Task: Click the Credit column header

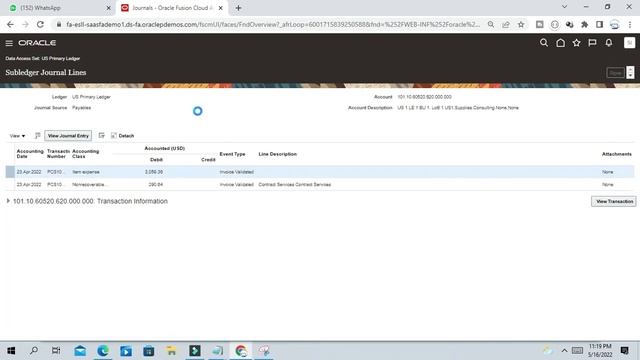Action: [x=208, y=160]
